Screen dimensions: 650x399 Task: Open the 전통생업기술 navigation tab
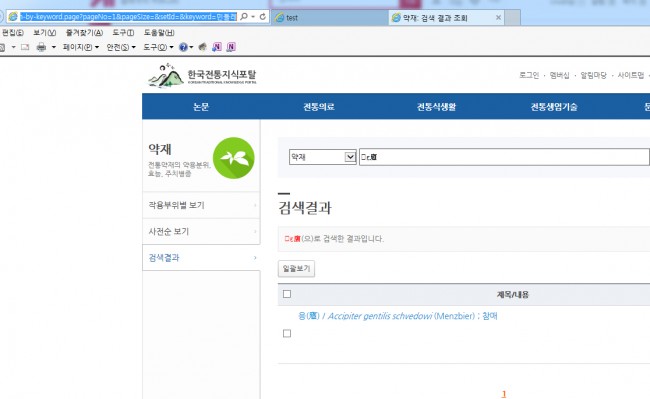(554, 107)
